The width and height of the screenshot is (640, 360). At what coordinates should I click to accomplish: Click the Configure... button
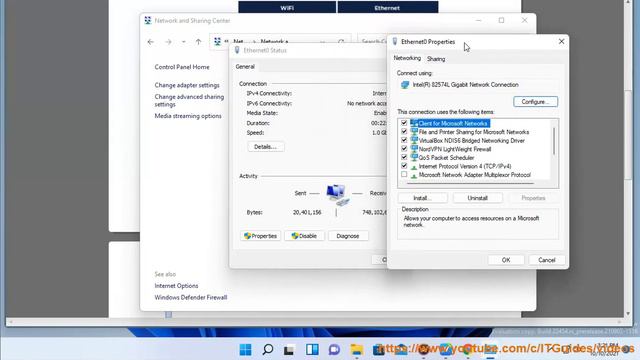536,102
